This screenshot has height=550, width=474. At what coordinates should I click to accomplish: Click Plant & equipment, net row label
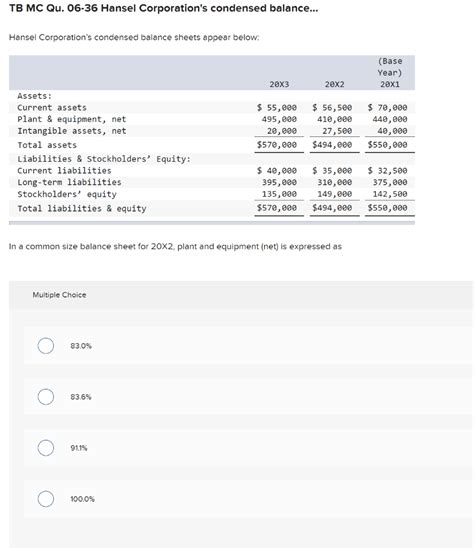(72, 119)
